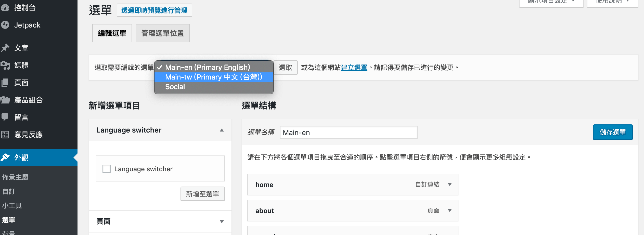Click the Comments speech bubble icon
The height and width of the screenshot is (235, 644).
click(x=5, y=117)
